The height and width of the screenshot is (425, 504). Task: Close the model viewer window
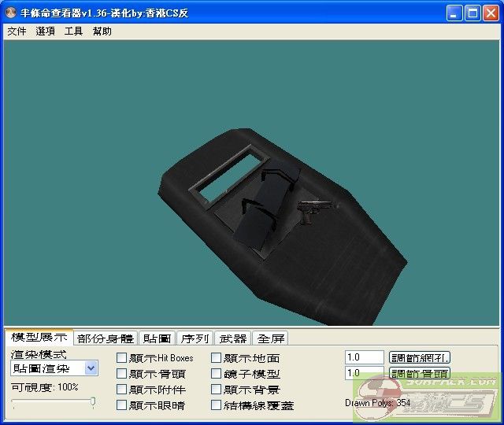tap(491, 13)
